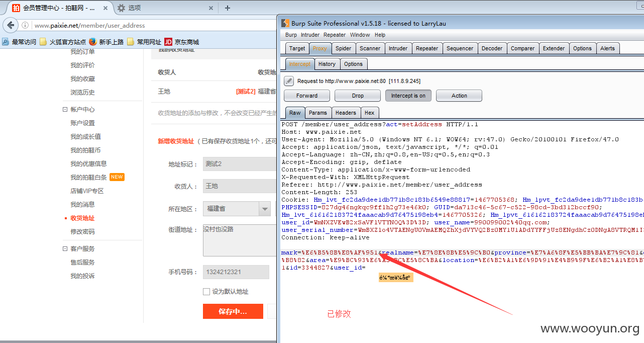The width and height of the screenshot is (644, 343).
Task: Select the Intercept sub-tab
Action: pyautogui.click(x=300, y=64)
